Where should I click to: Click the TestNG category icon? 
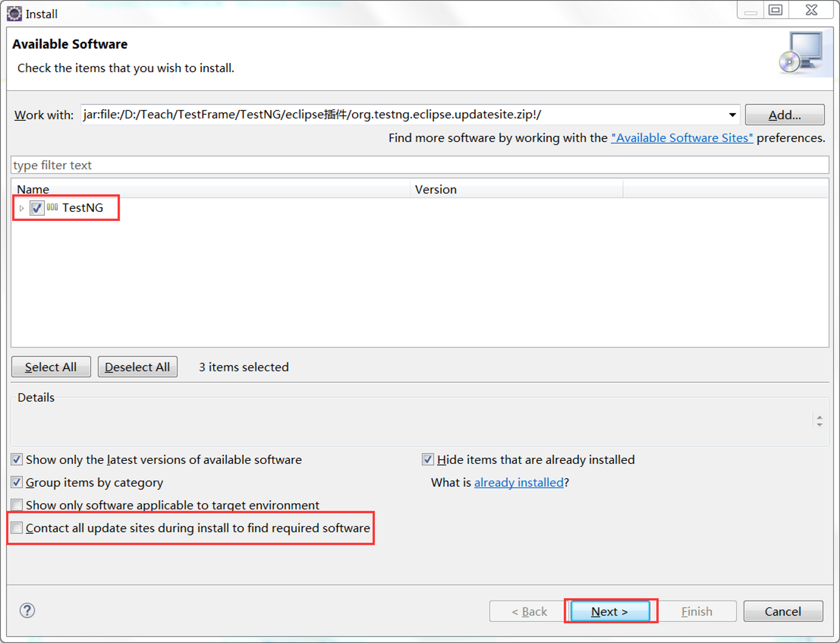(53, 208)
